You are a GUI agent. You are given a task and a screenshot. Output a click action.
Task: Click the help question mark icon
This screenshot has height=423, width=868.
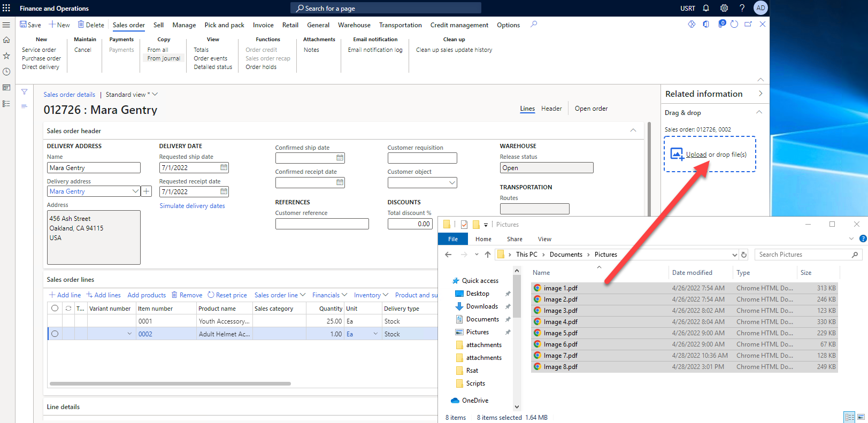point(742,8)
